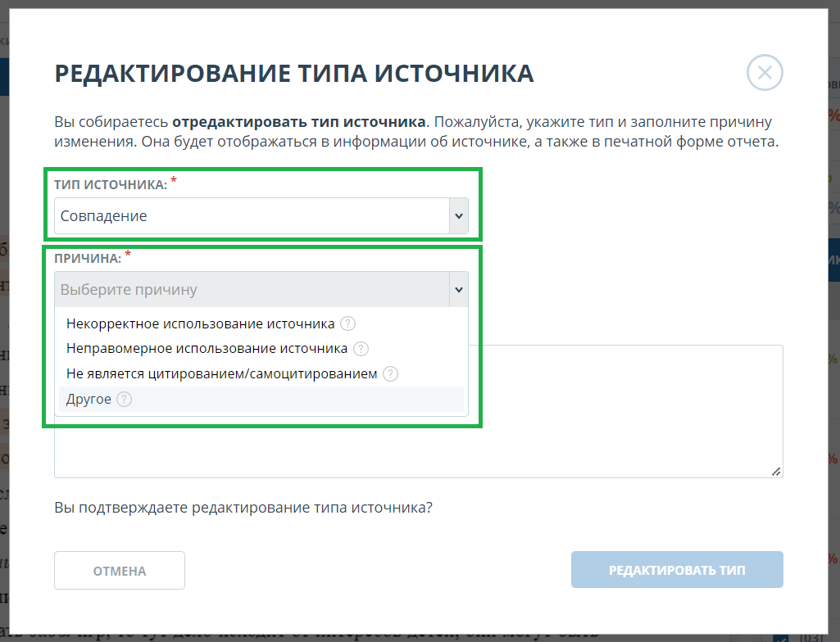
Task: Click help icon beside Не является цитированием
Action: click(x=391, y=374)
